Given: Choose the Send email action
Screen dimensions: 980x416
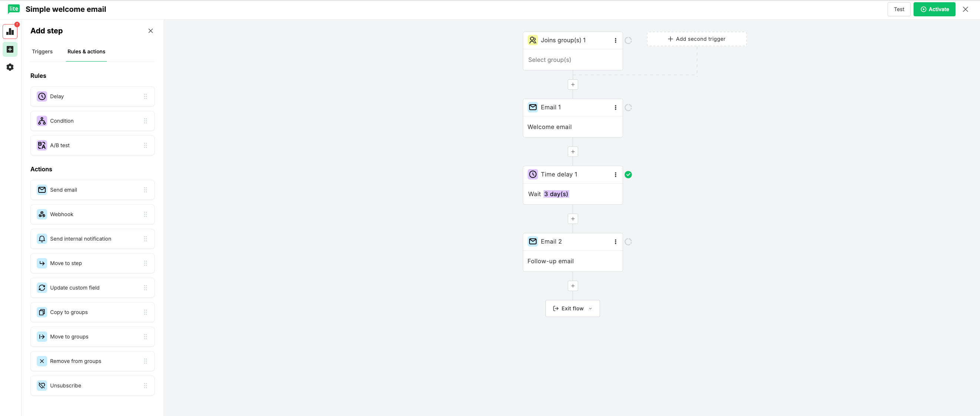Looking at the screenshot, I should [92, 190].
